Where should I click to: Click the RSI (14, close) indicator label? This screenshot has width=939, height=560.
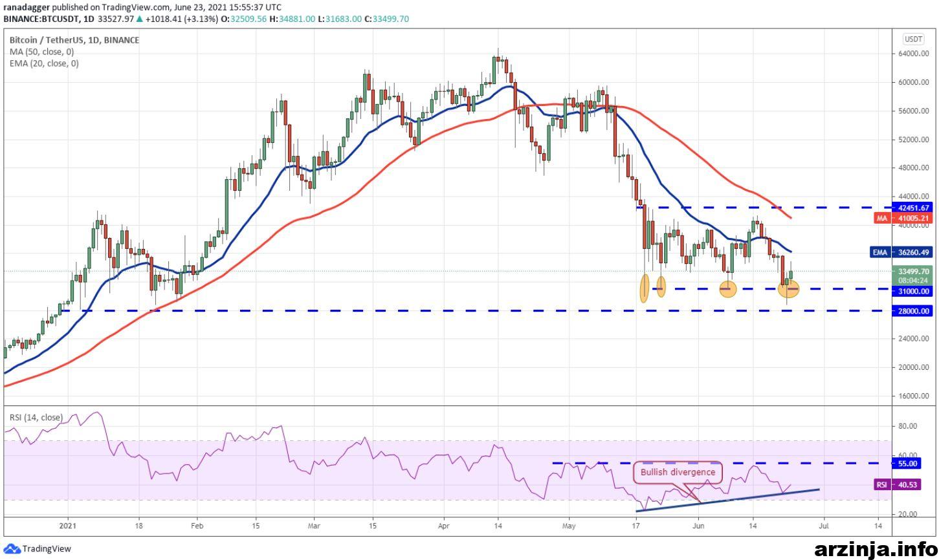point(36,417)
